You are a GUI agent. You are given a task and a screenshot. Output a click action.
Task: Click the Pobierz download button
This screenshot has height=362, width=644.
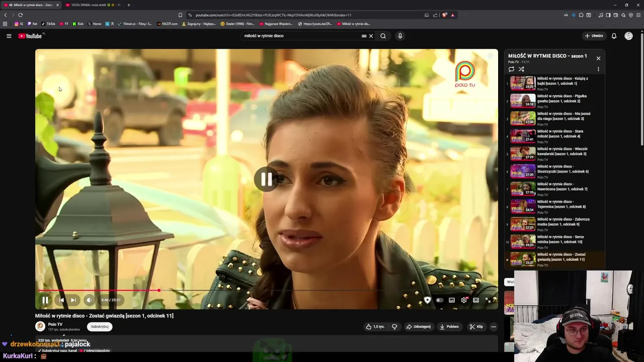pos(449,327)
